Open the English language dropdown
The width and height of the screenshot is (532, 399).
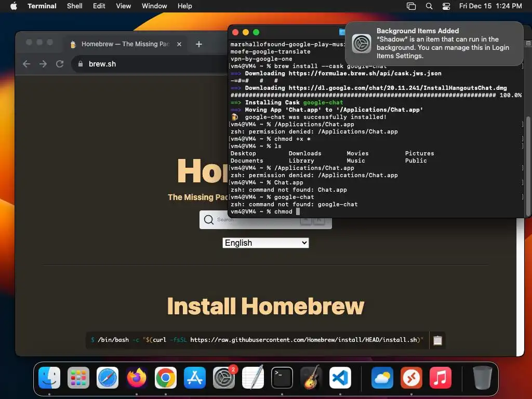[x=265, y=243]
